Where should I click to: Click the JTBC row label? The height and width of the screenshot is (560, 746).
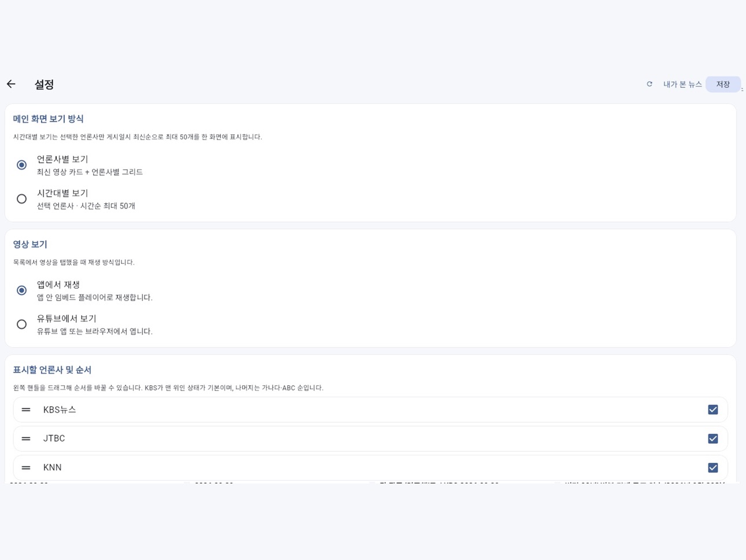(54, 439)
